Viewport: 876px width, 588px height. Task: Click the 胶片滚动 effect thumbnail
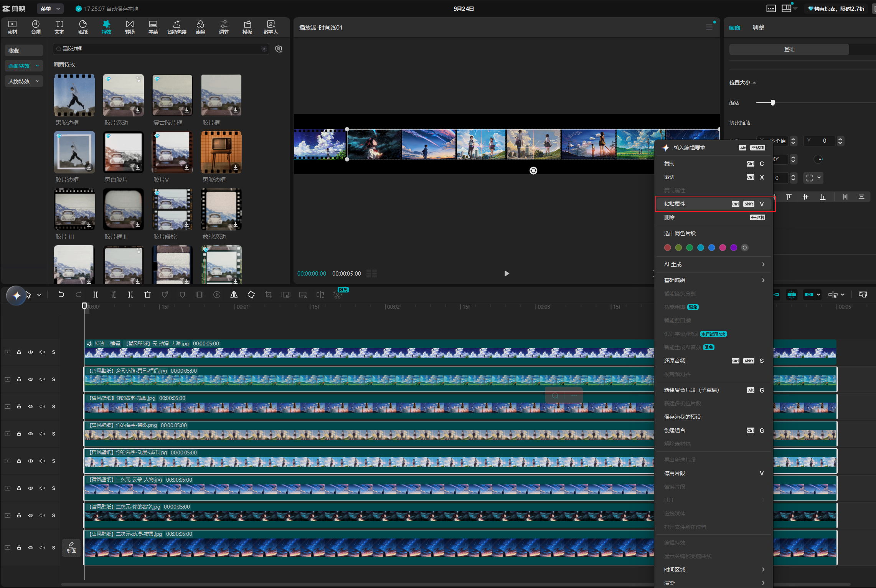pyautogui.click(x=123, y=95)
